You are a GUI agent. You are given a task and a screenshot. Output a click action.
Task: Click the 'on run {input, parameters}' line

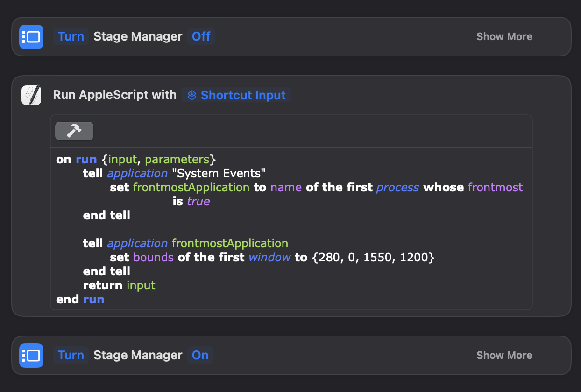click(x=136, y=160)
